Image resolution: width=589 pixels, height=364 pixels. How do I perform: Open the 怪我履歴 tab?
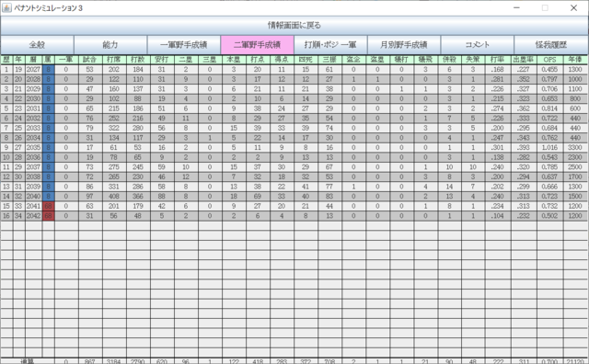(551, 45)
